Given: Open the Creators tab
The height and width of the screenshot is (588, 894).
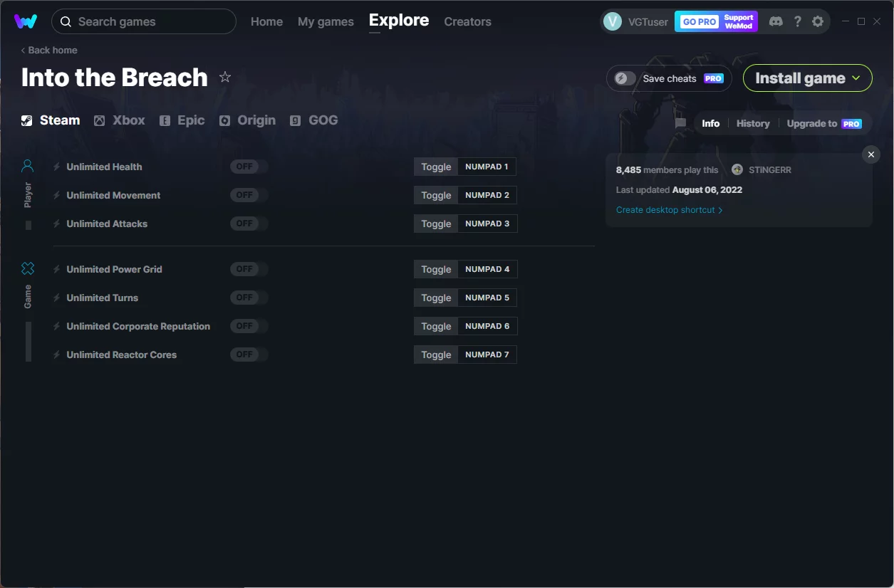Looking at the screenshot, I should pyautogui.click(x=467, y=21).
